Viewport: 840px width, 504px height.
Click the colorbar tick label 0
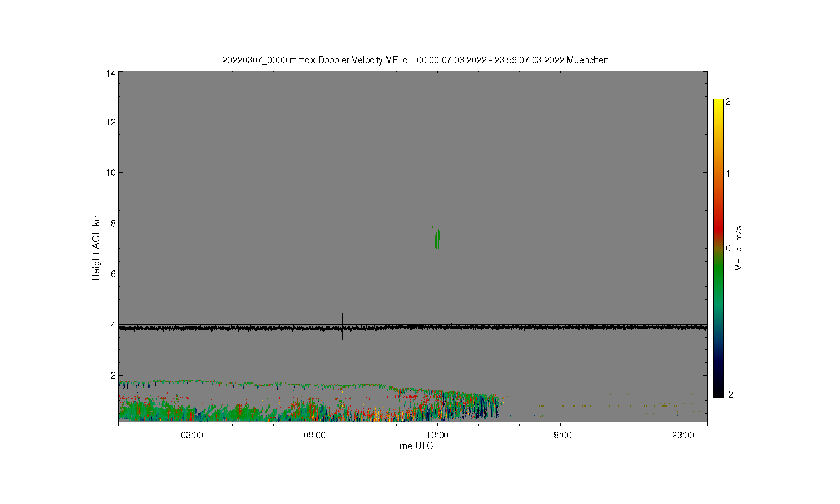pos(728,248)
